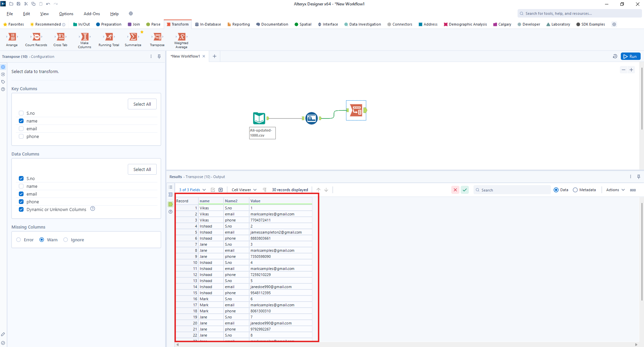Expand the 3 of 3 Fields dropdown
The height and width of the screenshot is (347, 644).
[192, 190]
